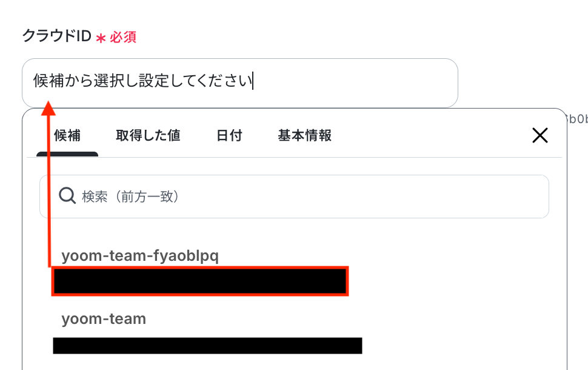Pick the yoom-team candidate name
This screenshot has width=588, height=370.
(104, 318)
